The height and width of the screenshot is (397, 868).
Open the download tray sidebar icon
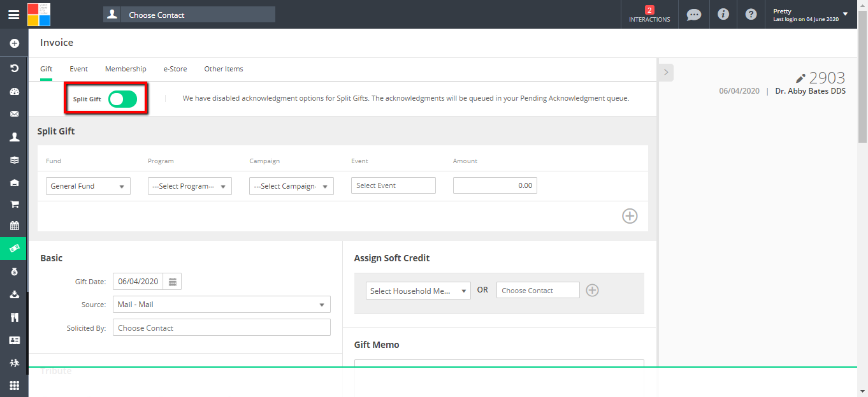click(14, 294)
